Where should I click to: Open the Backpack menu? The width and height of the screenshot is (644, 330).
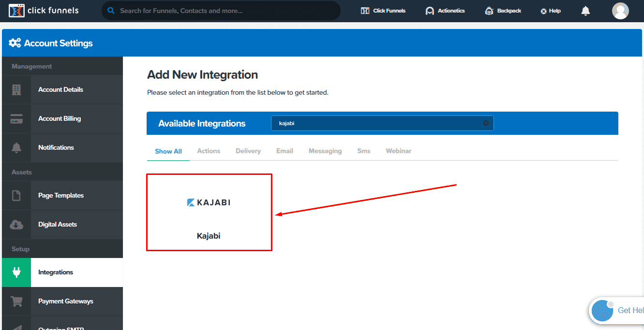click(x=503, y=11)
